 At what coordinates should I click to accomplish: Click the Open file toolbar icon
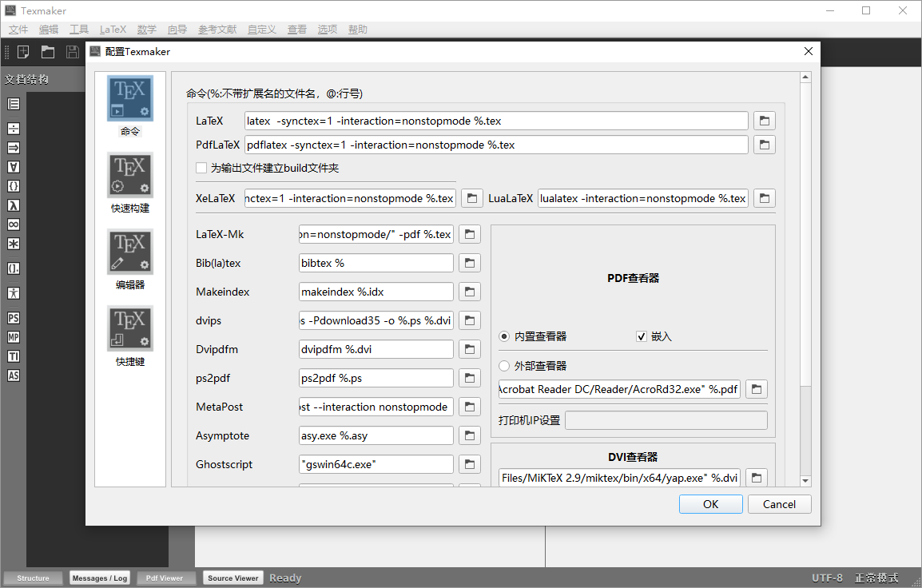(48, 52)
